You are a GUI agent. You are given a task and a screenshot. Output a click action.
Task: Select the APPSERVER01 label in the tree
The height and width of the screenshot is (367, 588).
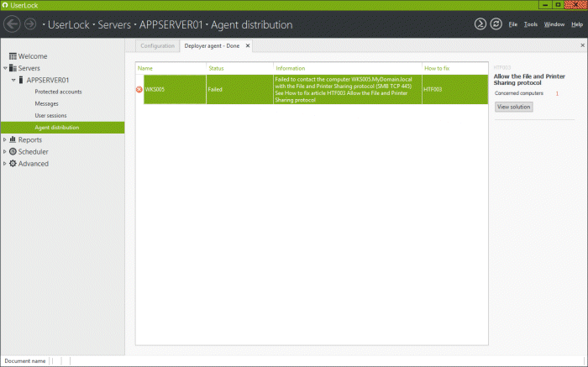[x=48, y=81]
